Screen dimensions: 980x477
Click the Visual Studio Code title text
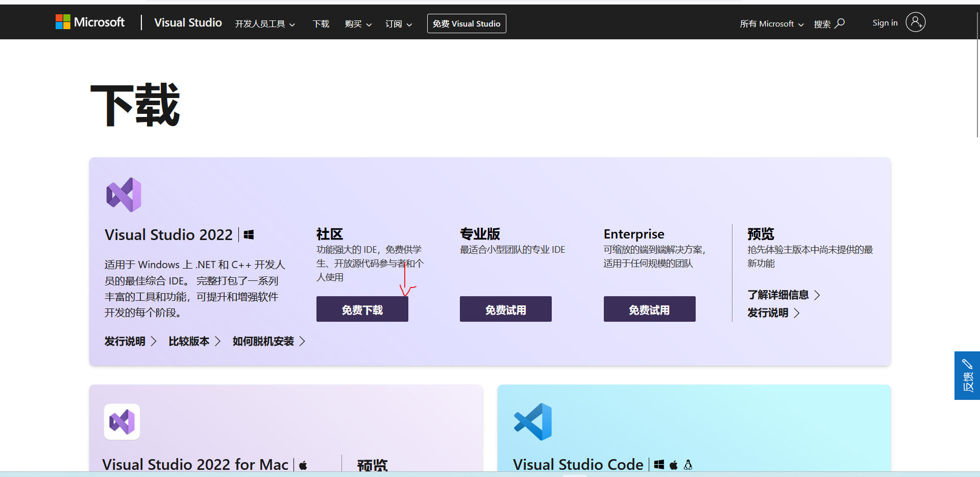(578, 464)
